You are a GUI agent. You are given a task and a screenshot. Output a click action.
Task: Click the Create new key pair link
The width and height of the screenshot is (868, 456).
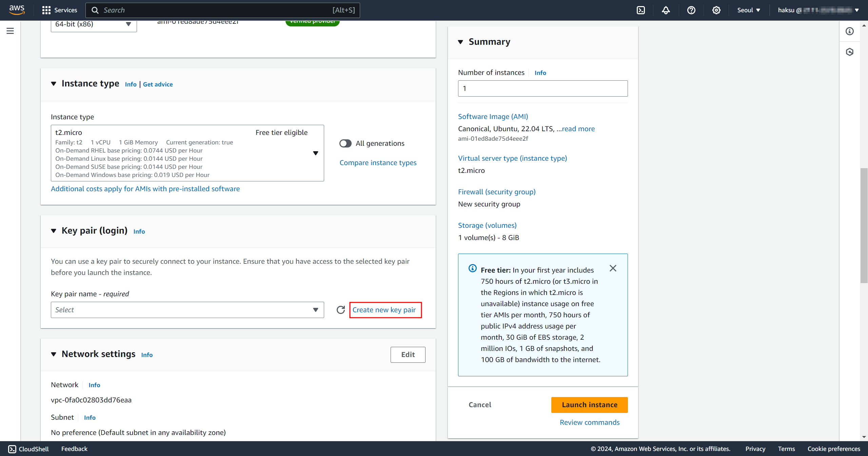click(x=384, y=310)
